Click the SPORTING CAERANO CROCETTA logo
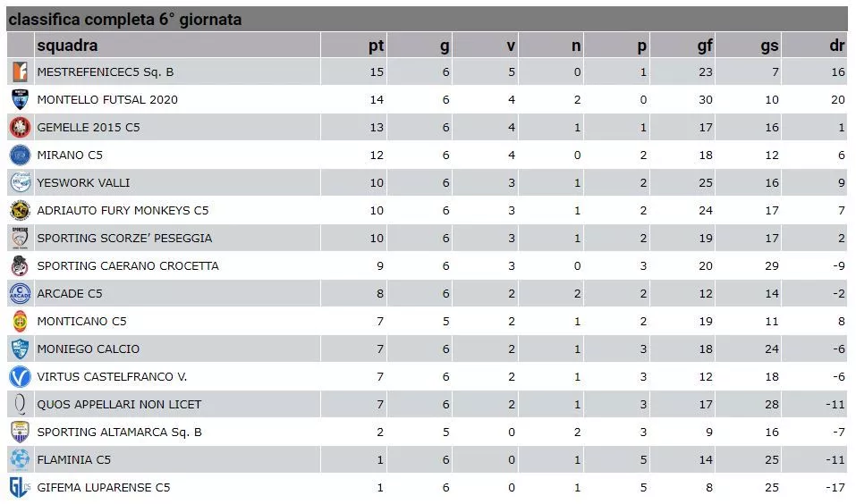856x504 pixels. (x=21, y=265)
